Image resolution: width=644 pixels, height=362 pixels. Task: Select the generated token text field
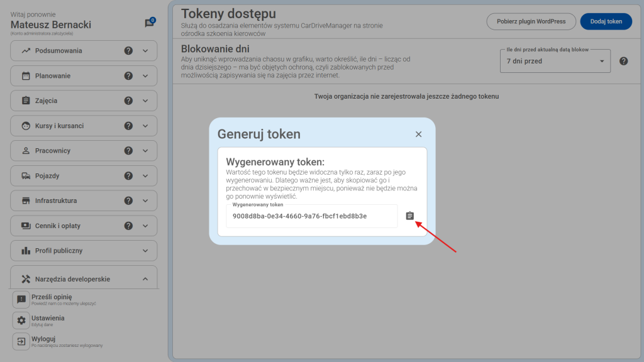(x=311, y=216)
